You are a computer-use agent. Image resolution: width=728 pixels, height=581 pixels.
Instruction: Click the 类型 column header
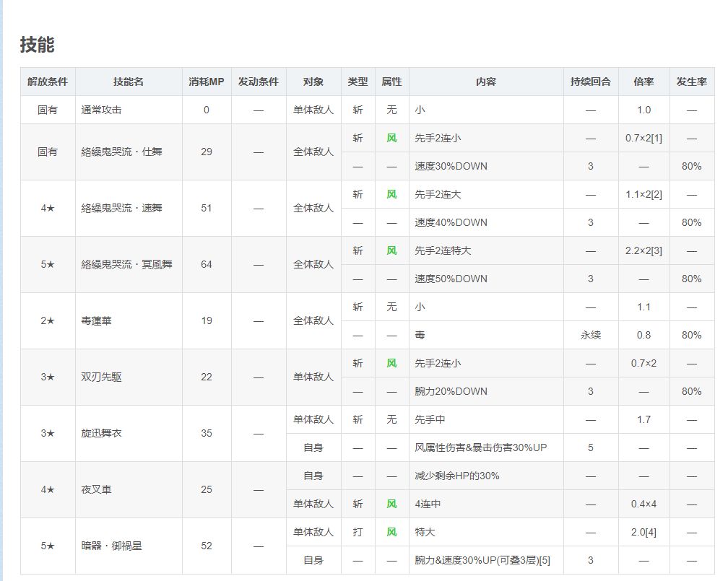(358, 82)
